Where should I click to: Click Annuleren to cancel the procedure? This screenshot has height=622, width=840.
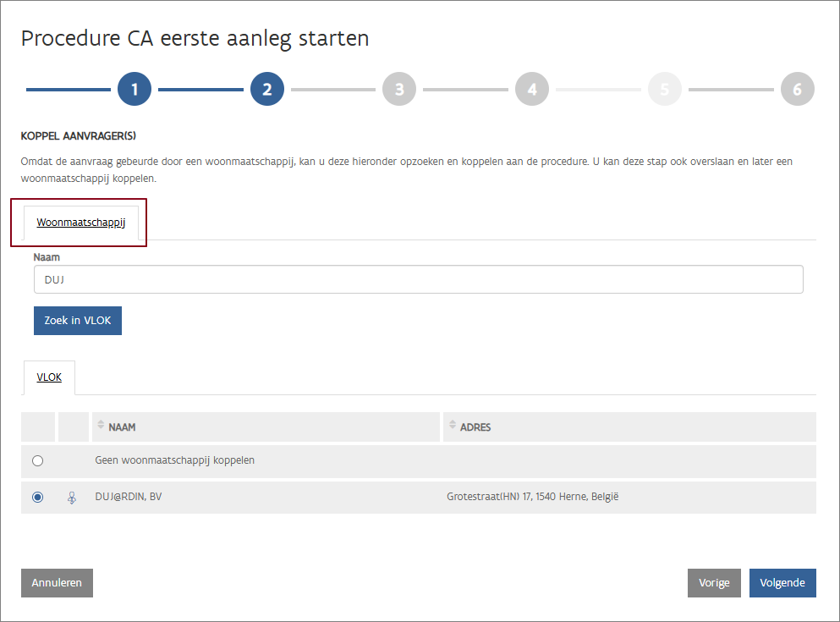click(x=57, y=583)
